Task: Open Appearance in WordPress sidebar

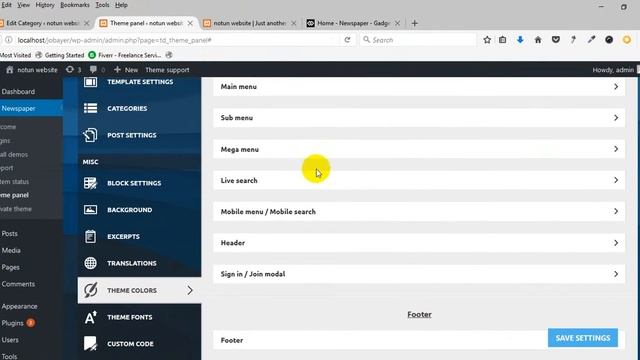Action: click(19, 306)
